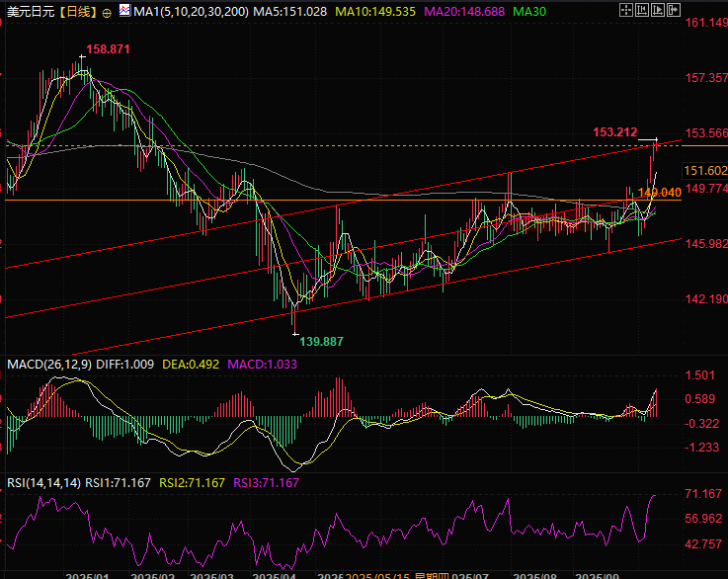Click the 139.887 low price marker

click(x=321, y=341)
